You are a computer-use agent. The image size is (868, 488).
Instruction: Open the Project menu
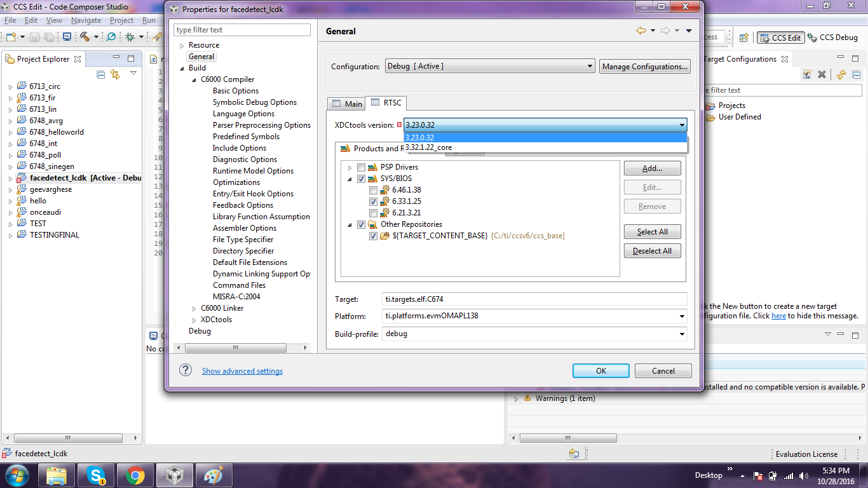pyautogui.click(x=121, y=20)
